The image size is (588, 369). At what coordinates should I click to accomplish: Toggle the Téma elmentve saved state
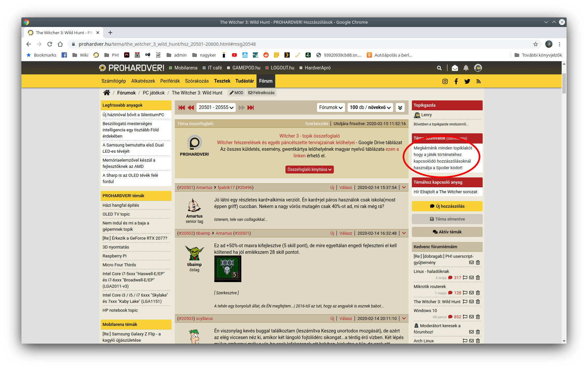(447, 219)
